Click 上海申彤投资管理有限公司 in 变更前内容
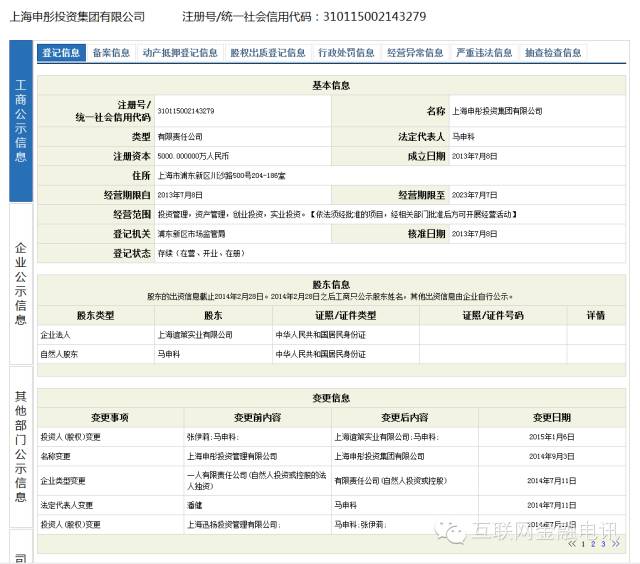The width and height of the screenshot is (640, 564). 232,456
